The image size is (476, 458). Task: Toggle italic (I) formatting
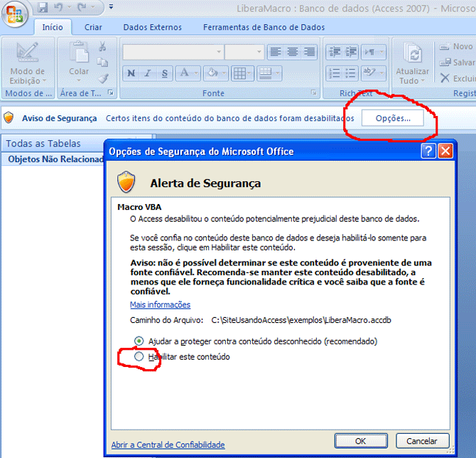148,73
